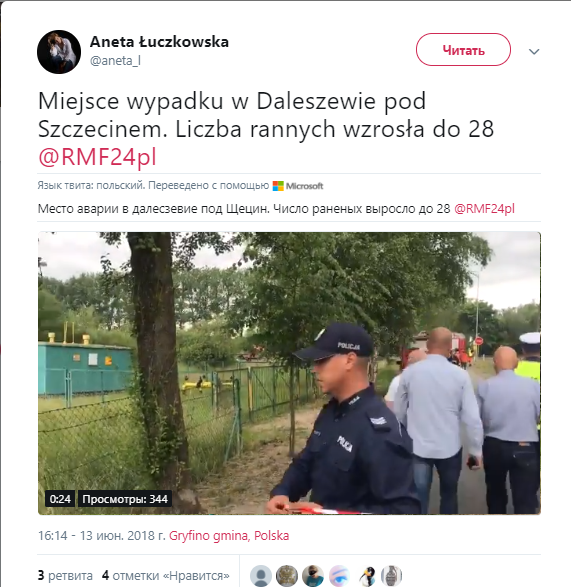Open the @RMF24pl mention in the Polish tweet

tap(97, 157)
